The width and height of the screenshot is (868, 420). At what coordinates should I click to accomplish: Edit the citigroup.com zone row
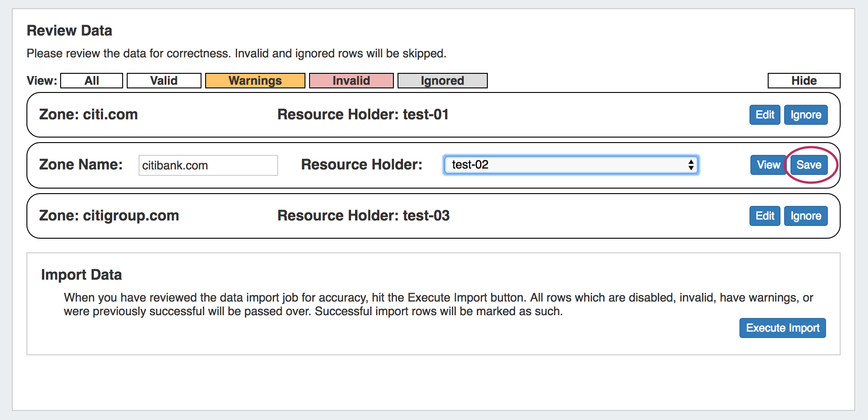click(765, 216)
